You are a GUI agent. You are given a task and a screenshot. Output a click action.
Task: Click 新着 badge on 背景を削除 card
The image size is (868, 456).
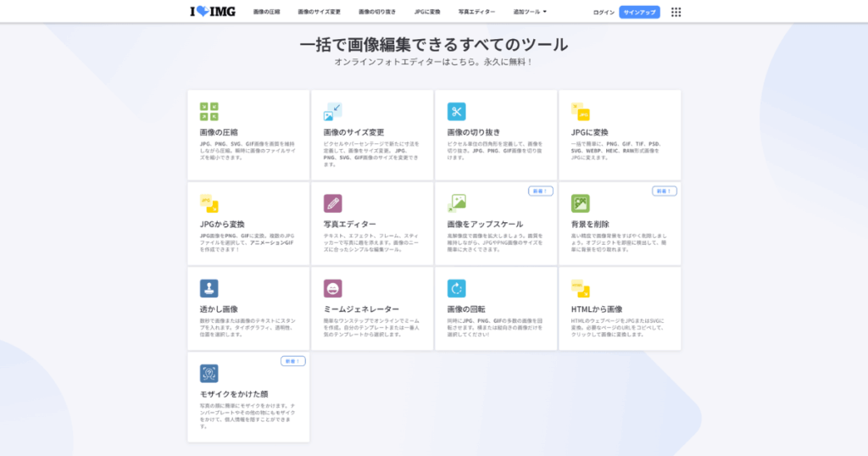tap(665, 191)
